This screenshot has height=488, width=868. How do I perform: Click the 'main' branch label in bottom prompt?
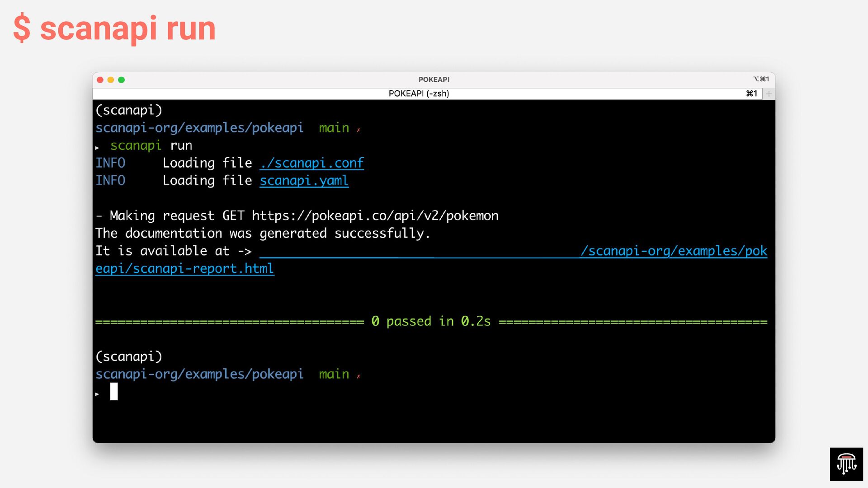point(334,374)
